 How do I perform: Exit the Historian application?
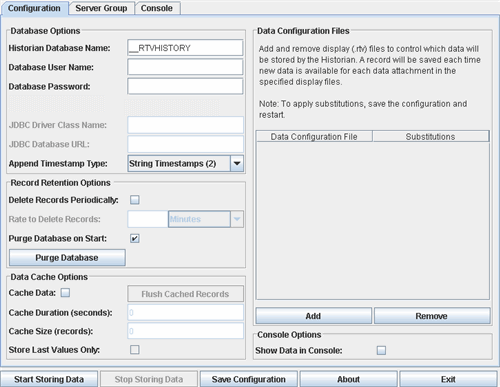(x=448, y=379)
